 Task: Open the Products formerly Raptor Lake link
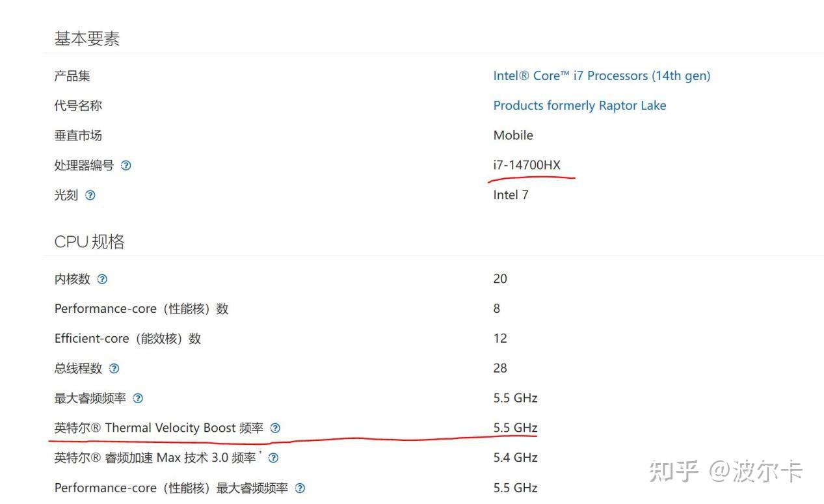coord(579,105)
